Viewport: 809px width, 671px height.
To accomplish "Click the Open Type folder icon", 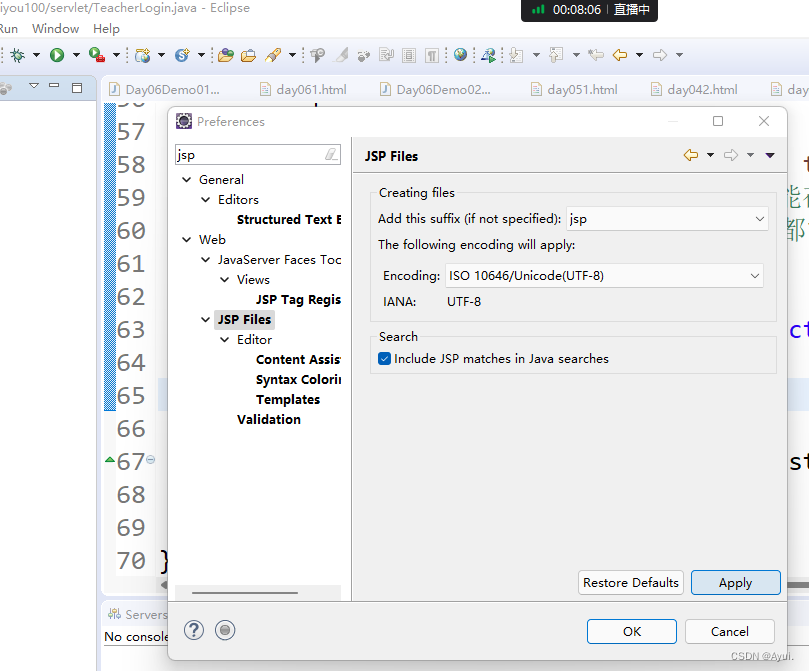I will coord(225,55).
